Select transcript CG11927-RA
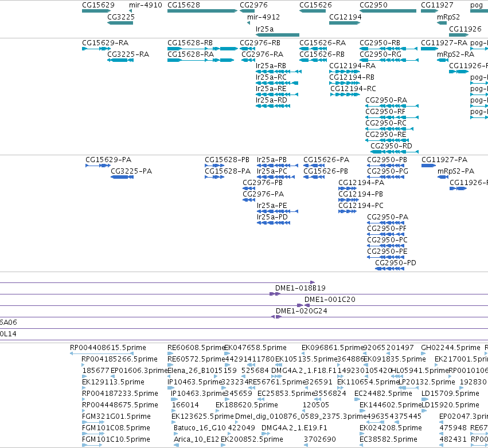Screen dimensions: 488x448 [x=430, y=49]
